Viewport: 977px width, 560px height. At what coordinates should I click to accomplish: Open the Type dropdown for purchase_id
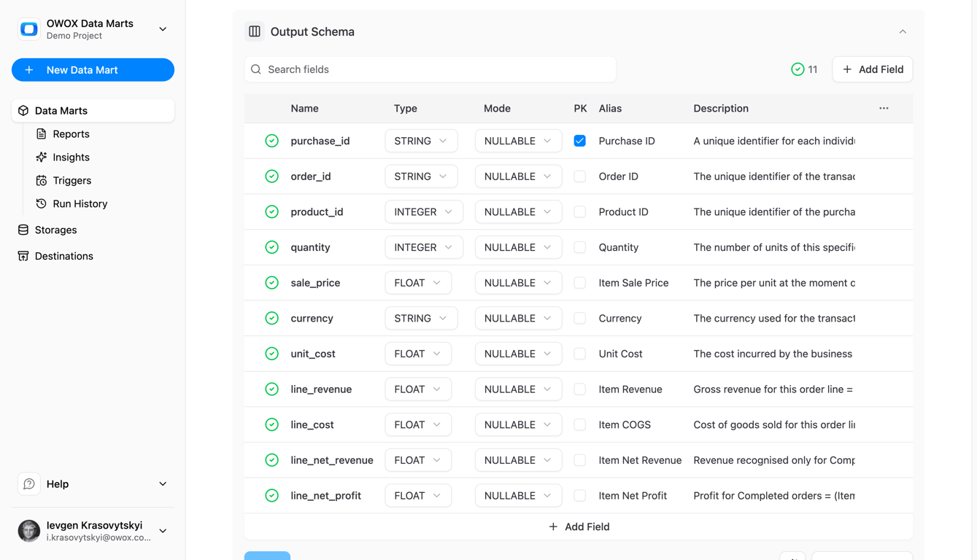(x=421, y=141)
